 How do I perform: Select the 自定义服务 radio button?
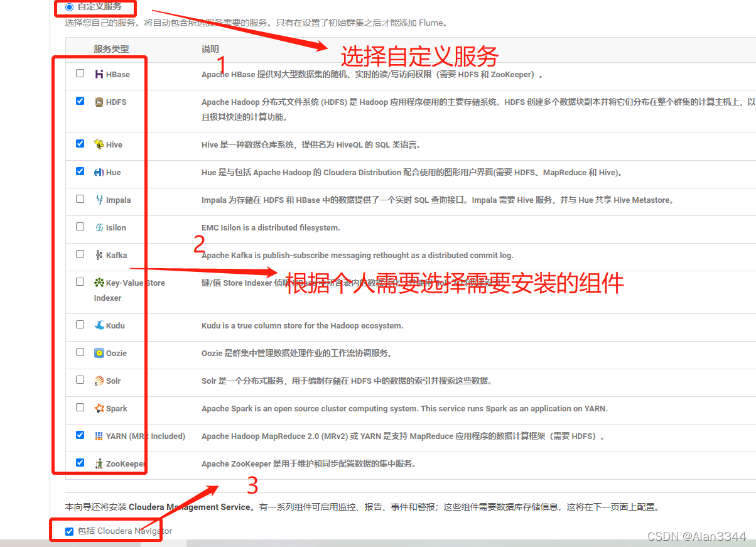(x=69, y=8)
